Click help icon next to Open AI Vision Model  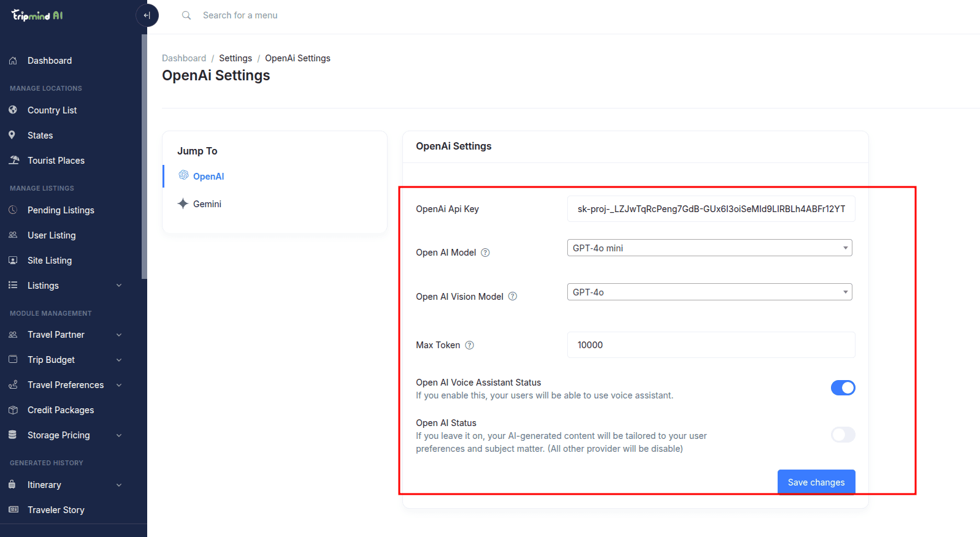(x=513, y=296)
